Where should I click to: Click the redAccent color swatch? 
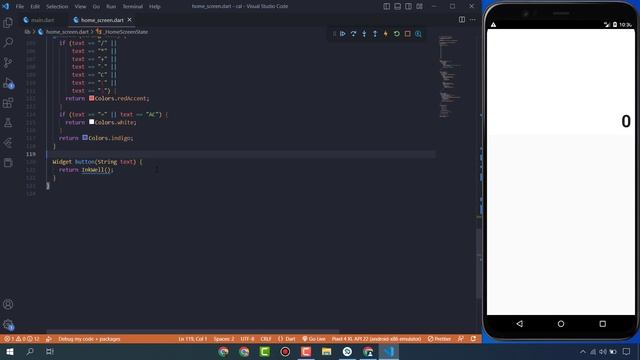coord(91,98)
